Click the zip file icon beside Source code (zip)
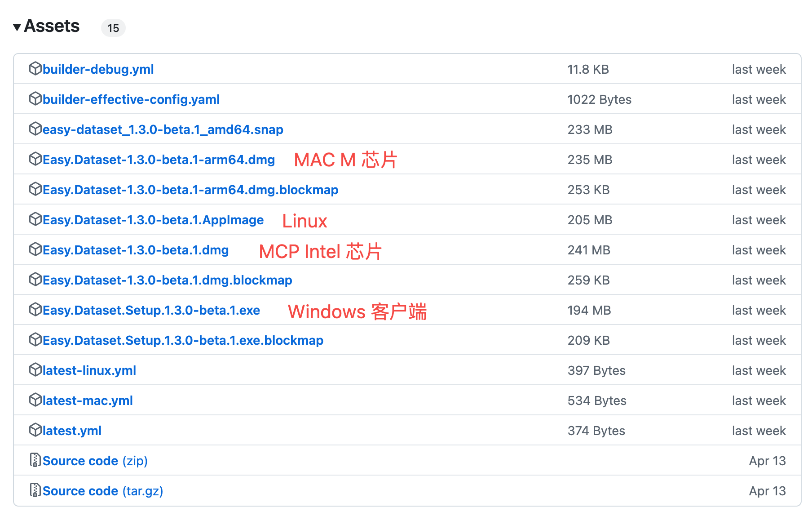 [x=35, y=460]
